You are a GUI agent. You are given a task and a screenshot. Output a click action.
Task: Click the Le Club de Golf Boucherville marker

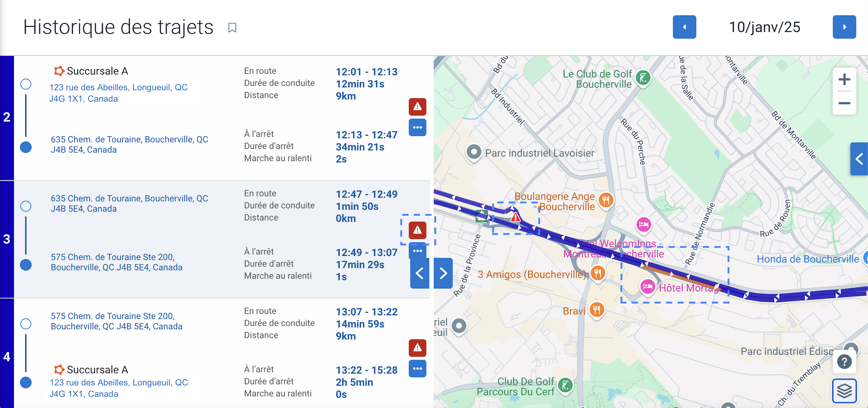click(643, 78)
